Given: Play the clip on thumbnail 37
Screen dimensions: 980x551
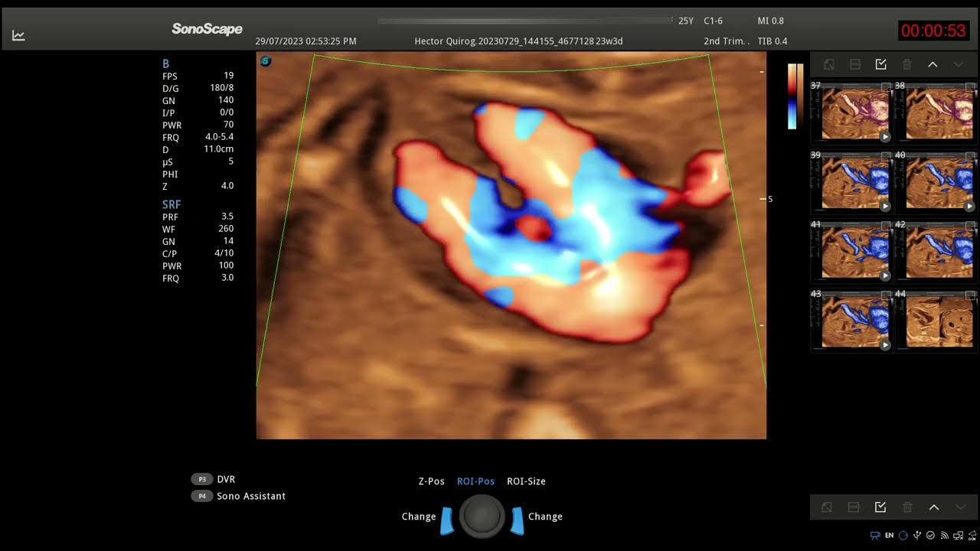Looking at the screenshot, I should coord(885,137).
